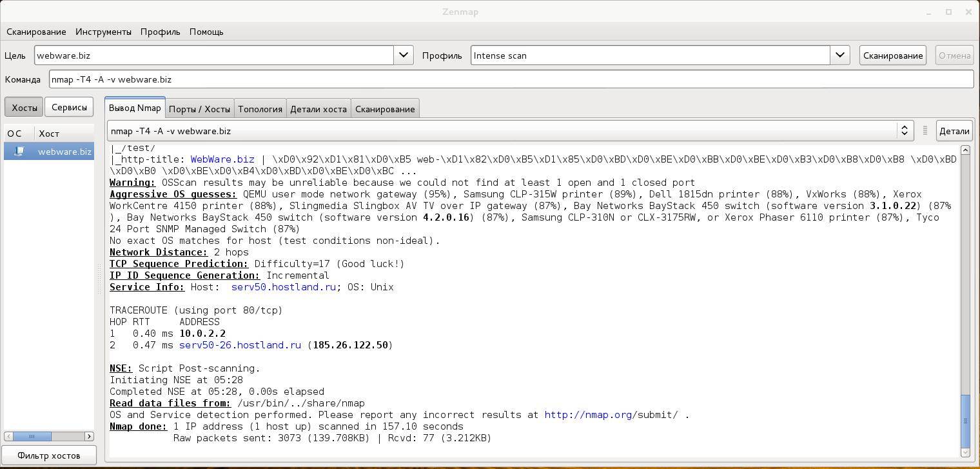
Task: Click the OS icon for webware.biz host
Action: 19,152
